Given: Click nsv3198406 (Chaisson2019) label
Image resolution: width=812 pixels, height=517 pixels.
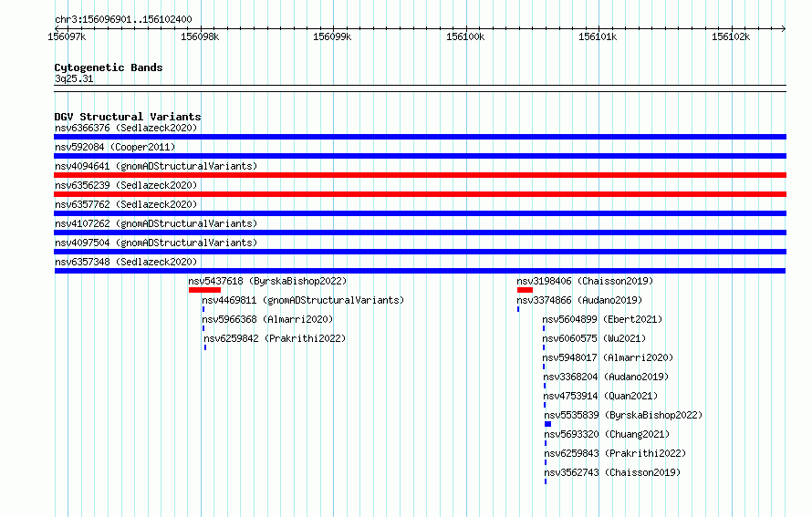Looking at the screenshot, I should point(585,281).
